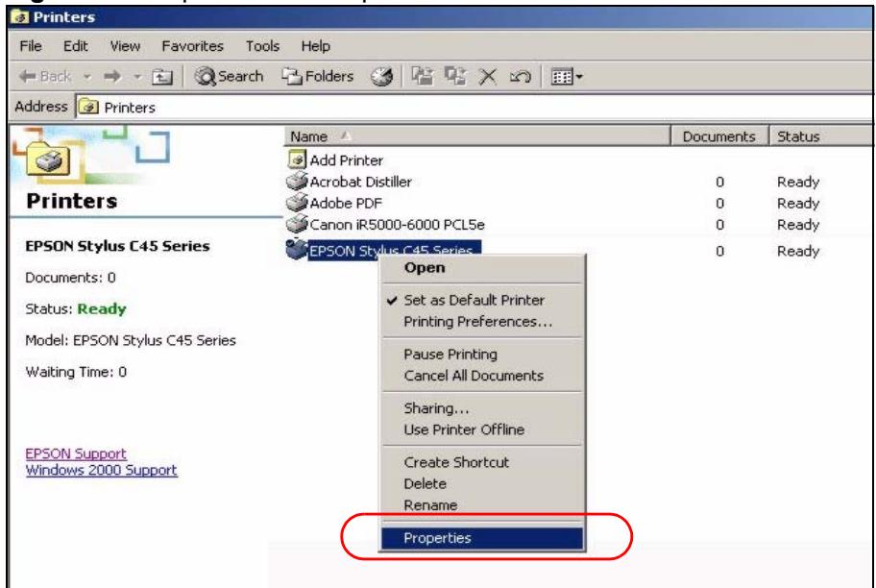Click the Move To toolbar icon

[423, 76]
